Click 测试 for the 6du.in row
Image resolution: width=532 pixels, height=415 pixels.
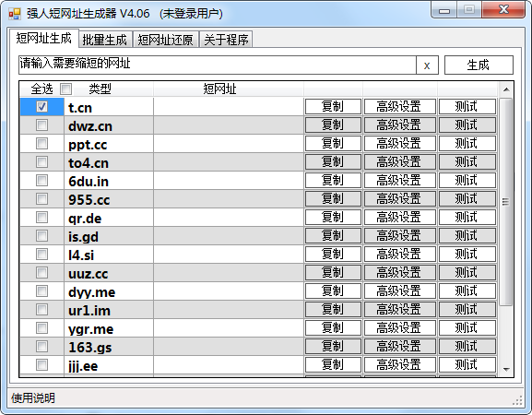pos(467,180)
